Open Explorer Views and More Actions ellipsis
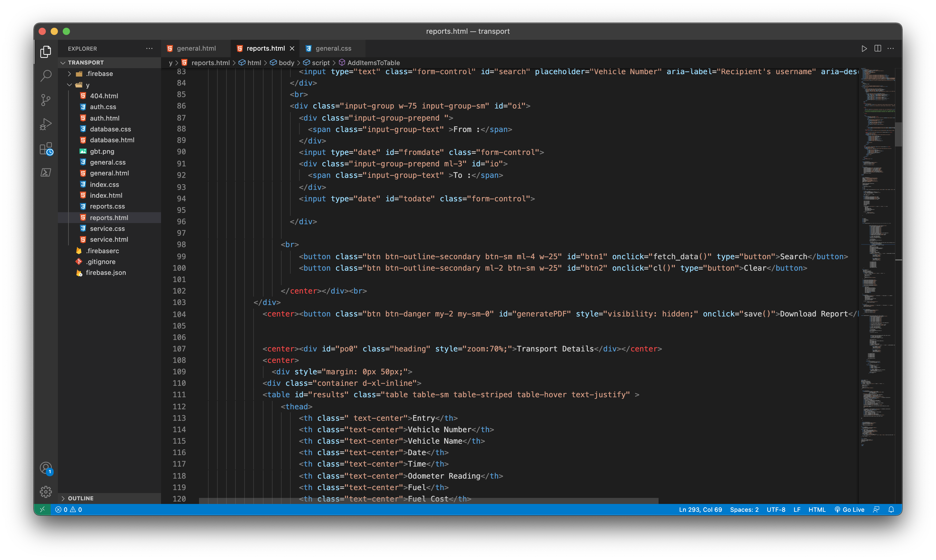 (x=150, y=48)
